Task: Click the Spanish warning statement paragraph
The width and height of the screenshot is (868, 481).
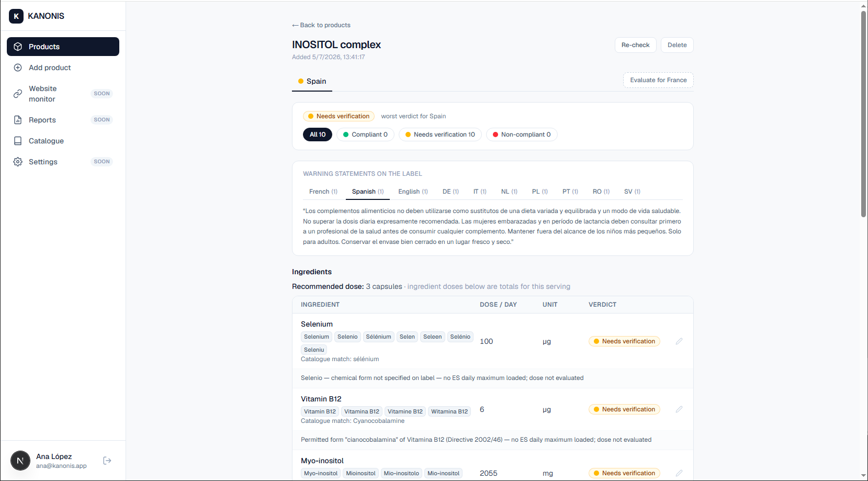Action: pos(492,227)
